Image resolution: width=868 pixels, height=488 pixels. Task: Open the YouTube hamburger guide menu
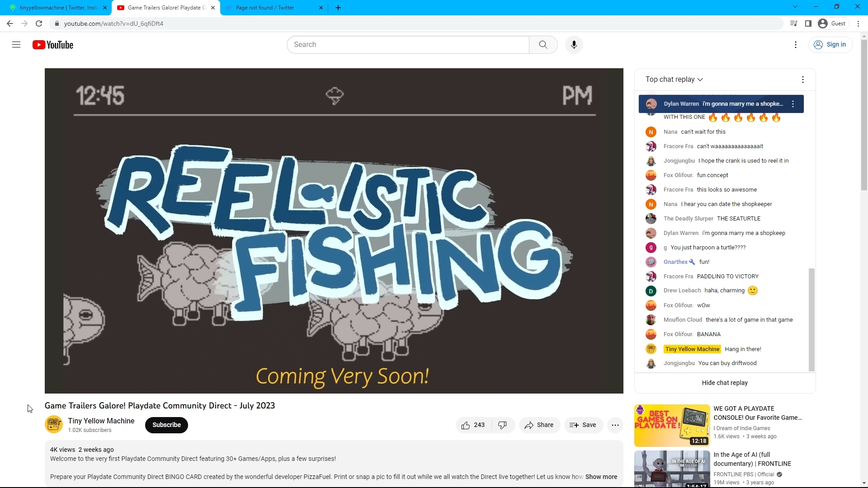16,45
